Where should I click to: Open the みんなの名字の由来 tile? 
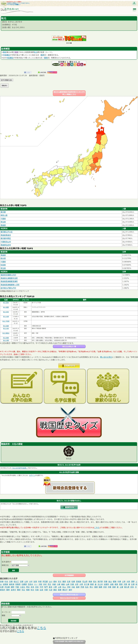21,386
